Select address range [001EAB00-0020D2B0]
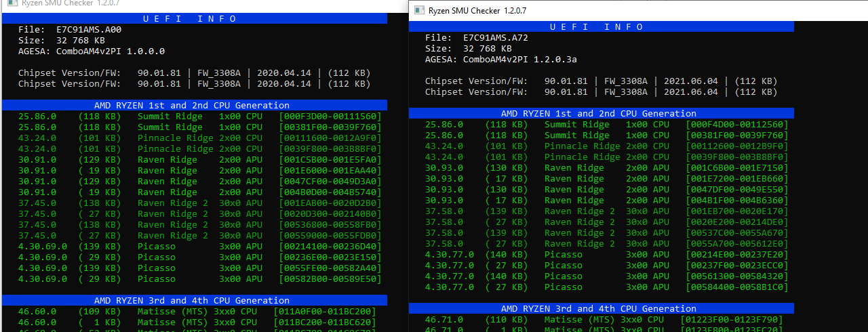 [330, 203]
